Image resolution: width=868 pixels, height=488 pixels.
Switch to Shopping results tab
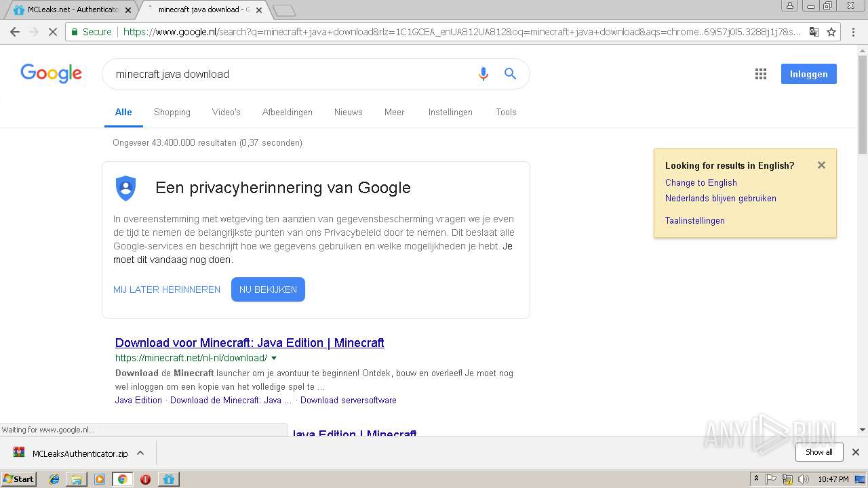coord(172,112)
